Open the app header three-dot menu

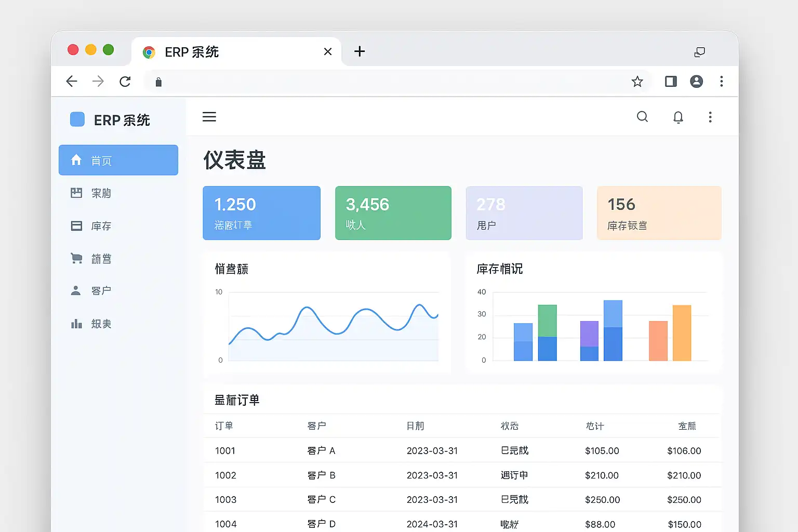710,117
